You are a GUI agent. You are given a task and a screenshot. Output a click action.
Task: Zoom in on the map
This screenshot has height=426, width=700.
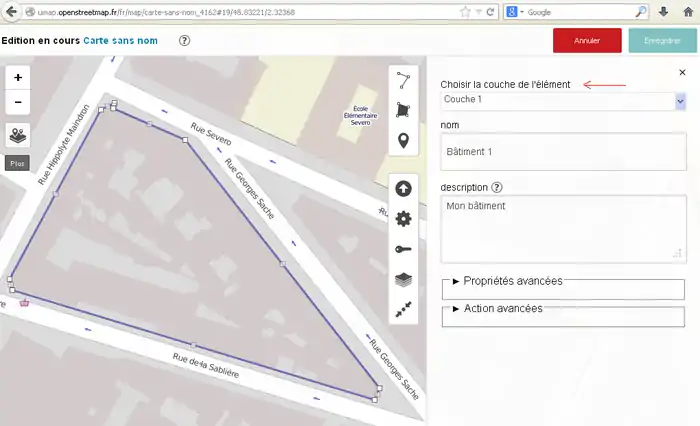point(18,78)
